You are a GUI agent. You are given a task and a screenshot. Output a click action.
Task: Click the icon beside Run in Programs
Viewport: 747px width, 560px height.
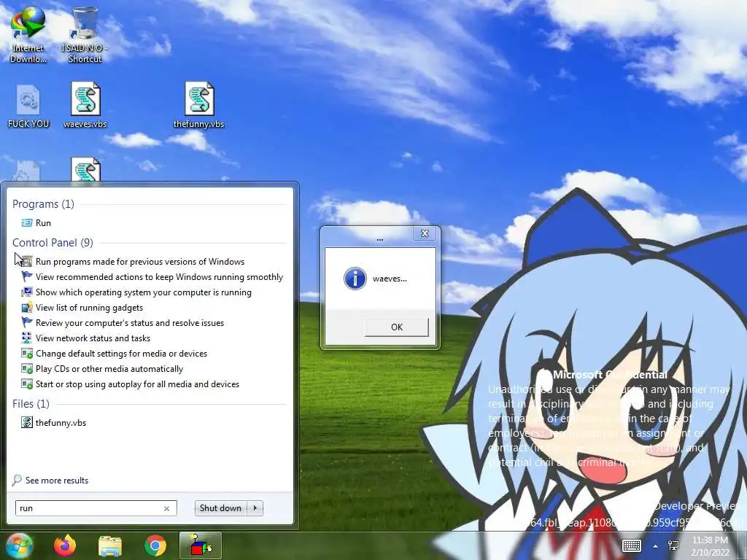pyautogui.click(x=27, y=223)
